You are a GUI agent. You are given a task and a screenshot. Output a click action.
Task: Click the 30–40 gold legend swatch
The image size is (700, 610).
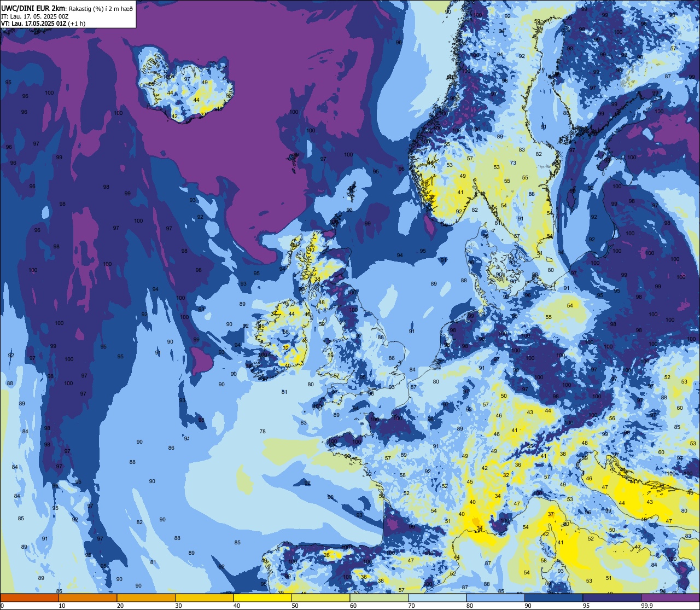pyautogui.click(x=204, y=597)
